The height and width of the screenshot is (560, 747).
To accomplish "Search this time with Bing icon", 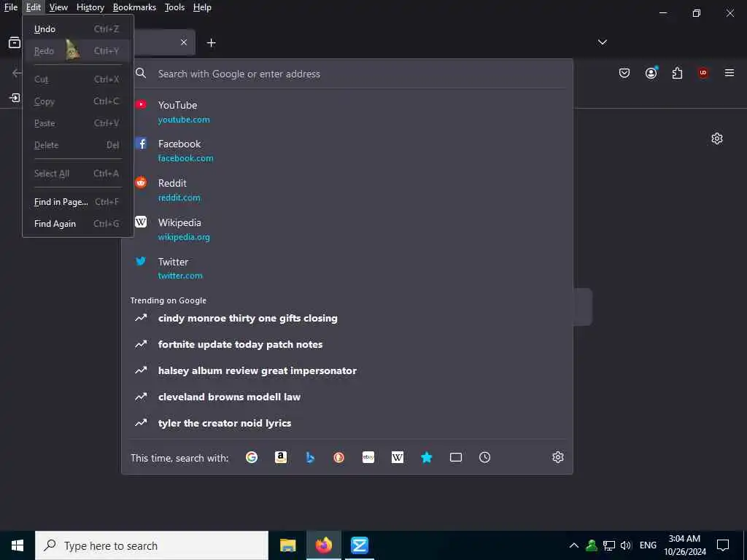I will tap(309, 458).
